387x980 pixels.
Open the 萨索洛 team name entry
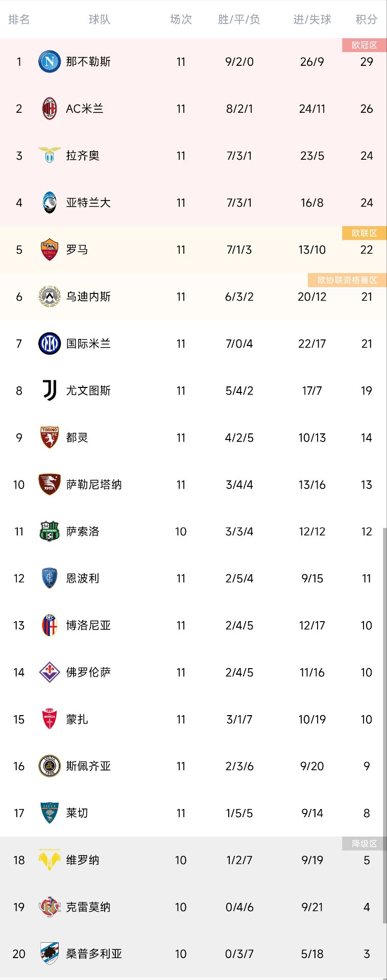click(83, 531)
